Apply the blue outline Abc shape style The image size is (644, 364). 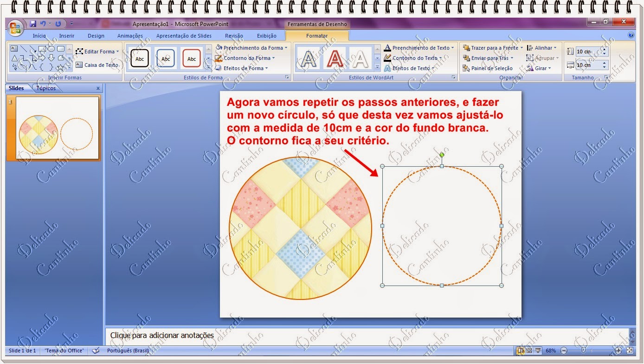tap(166, 58)
